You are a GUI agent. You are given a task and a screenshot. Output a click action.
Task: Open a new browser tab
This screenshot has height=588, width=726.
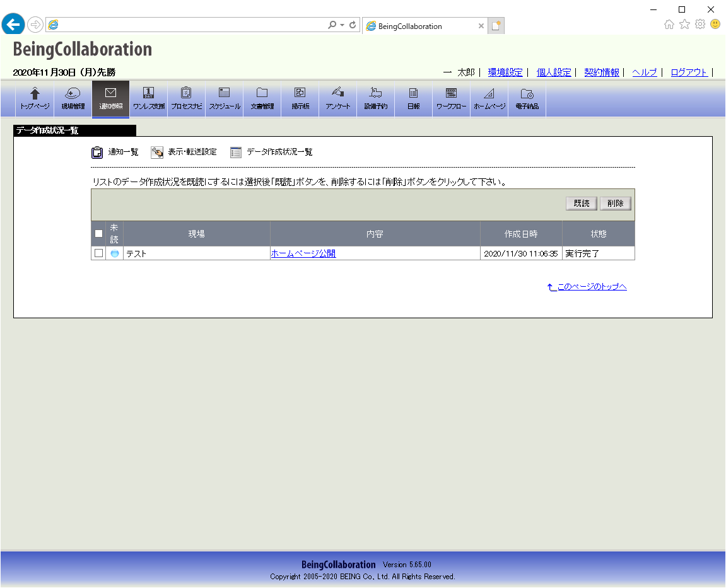coord(496,26)
